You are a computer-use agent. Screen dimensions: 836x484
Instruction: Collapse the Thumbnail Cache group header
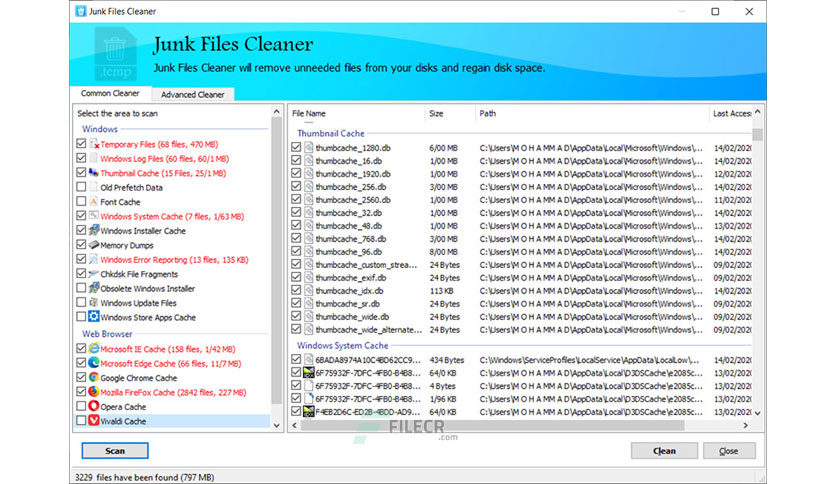[331, 133]
